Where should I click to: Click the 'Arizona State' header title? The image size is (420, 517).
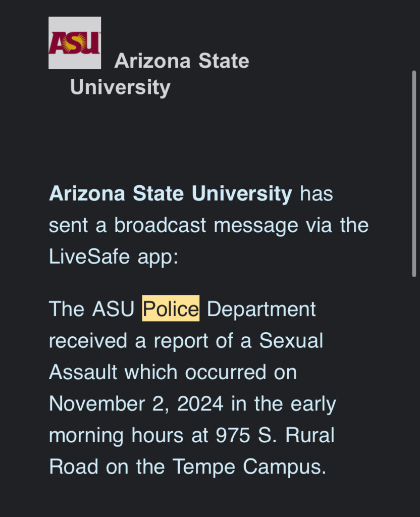point(182,61)
